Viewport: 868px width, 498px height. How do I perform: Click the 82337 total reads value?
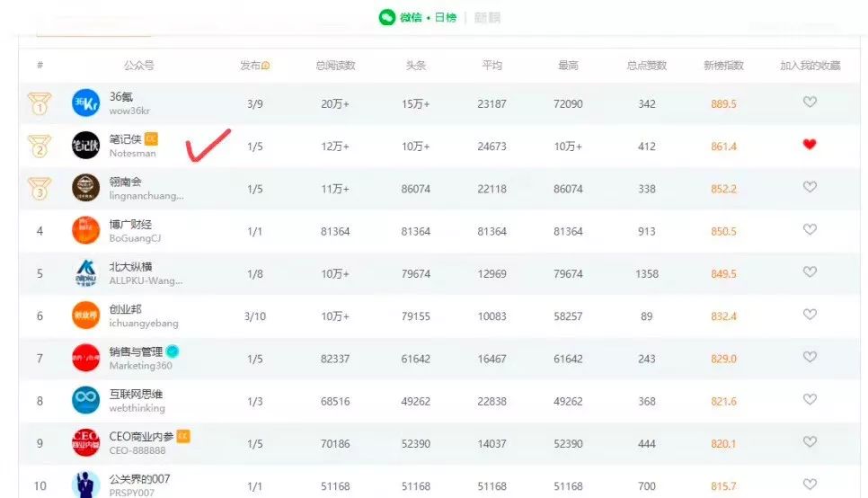pos(335,359)
